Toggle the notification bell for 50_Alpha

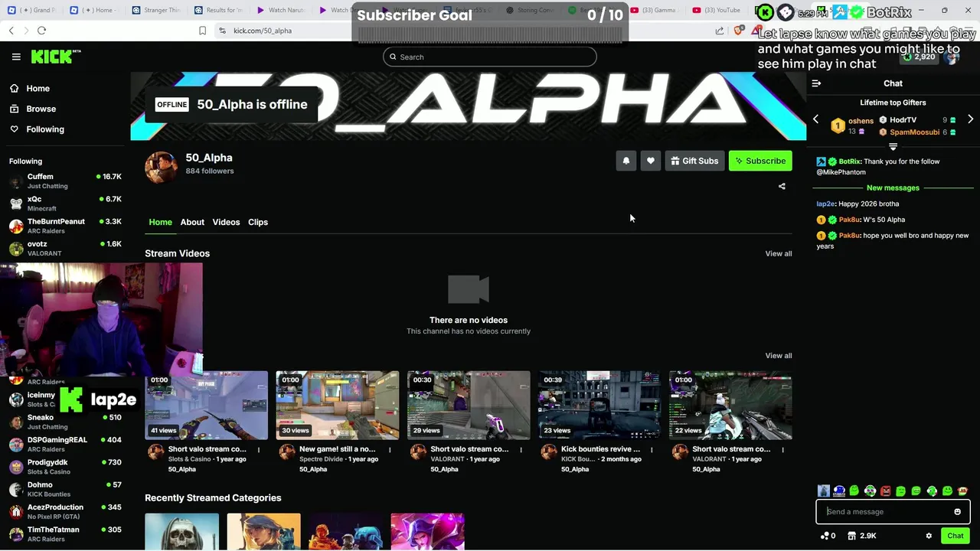tap(626, 161)
